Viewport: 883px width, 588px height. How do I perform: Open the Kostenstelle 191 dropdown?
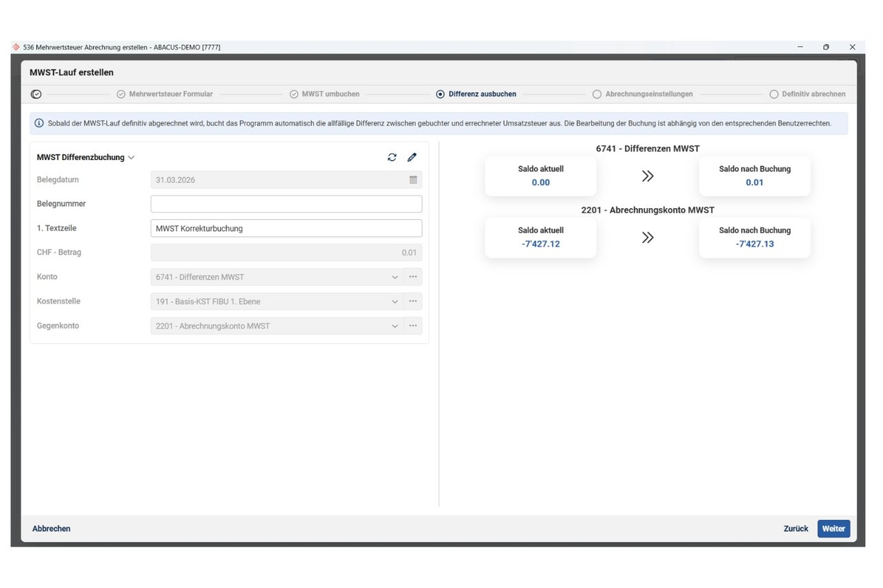[395, 301]
